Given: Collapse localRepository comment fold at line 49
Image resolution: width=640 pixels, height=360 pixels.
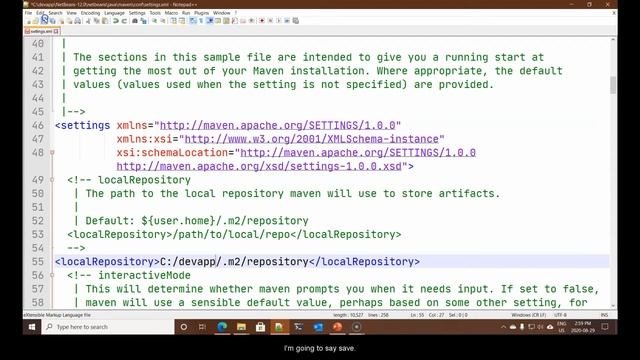Looking at the screenshot, I should [x=52, y=180].
